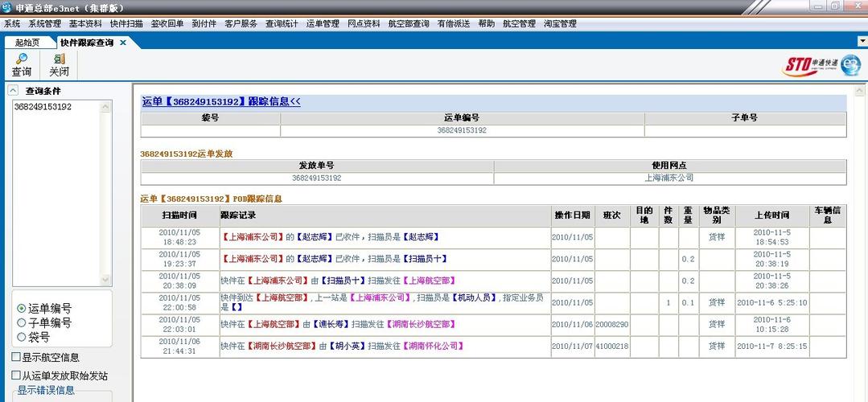Open the 淘宝管理 menu

click(560, 24)
